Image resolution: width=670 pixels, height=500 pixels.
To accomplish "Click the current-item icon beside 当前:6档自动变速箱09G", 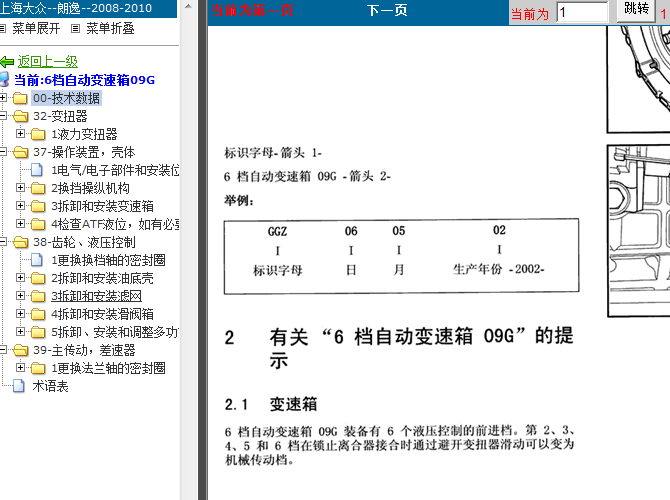I will (x=4, y=79).
